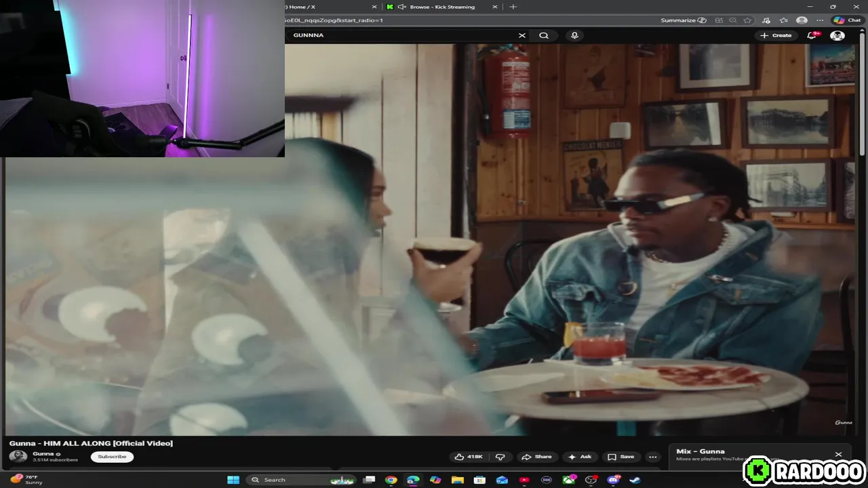
Task: Close the Kick Streaming tab
Action: pos(494,7)
